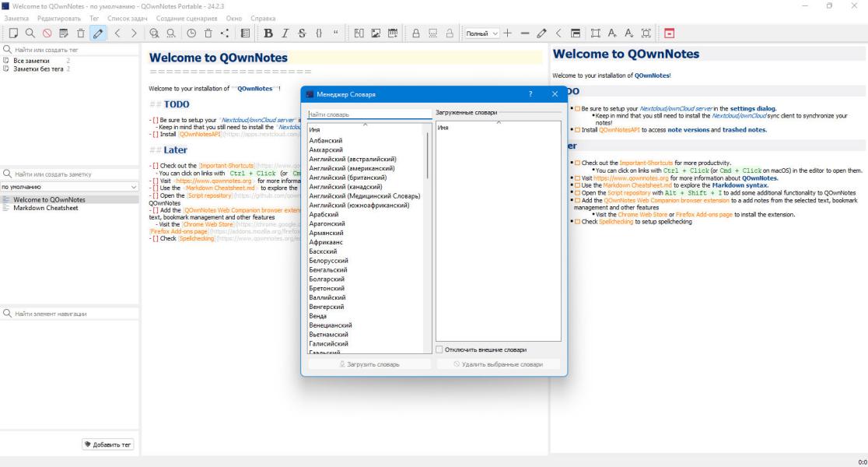The width and height of the screenshot is (868, 467).
Task: Toggle bold formatting
Action: coord(268,33)
